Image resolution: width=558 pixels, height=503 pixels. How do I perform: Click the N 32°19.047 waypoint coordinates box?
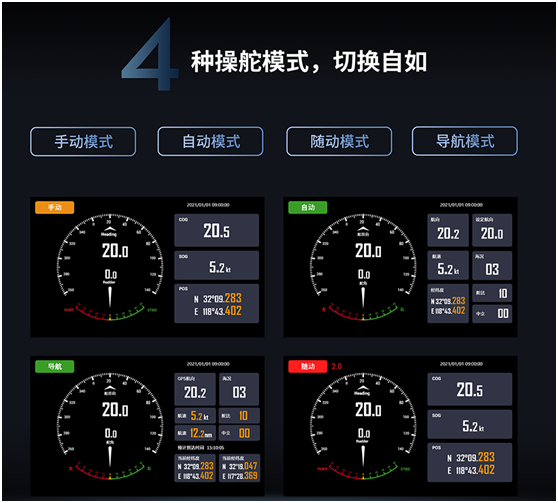point(239,468)
